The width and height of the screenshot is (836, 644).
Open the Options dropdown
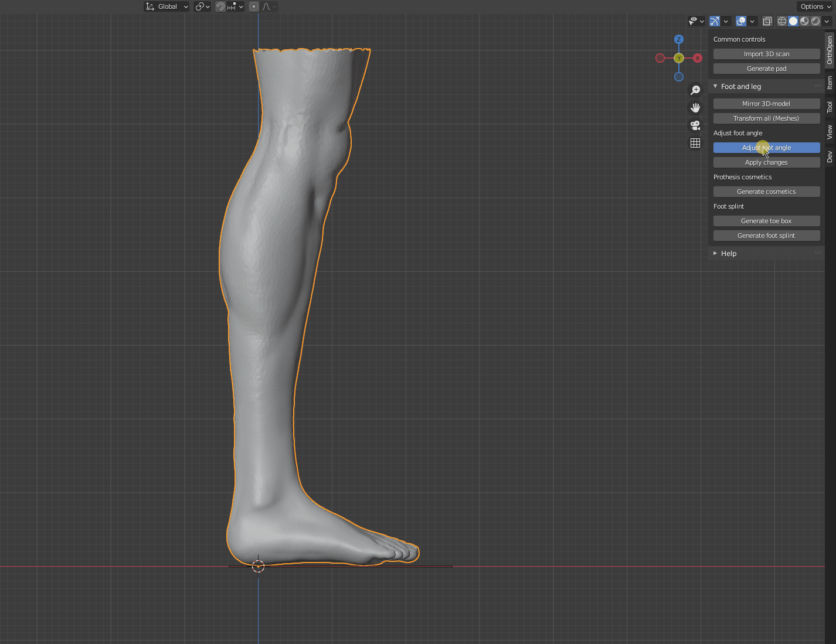[815, 6]
